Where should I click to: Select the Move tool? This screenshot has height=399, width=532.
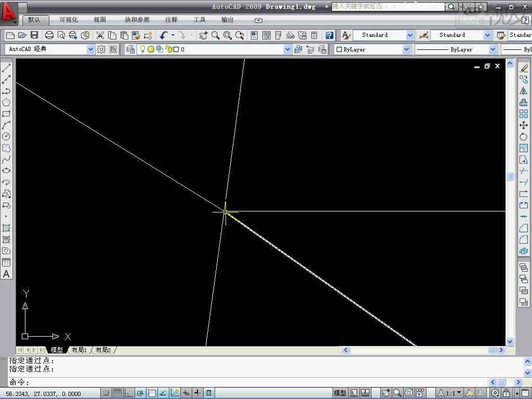pyautogui.click(x=524, y=125)
